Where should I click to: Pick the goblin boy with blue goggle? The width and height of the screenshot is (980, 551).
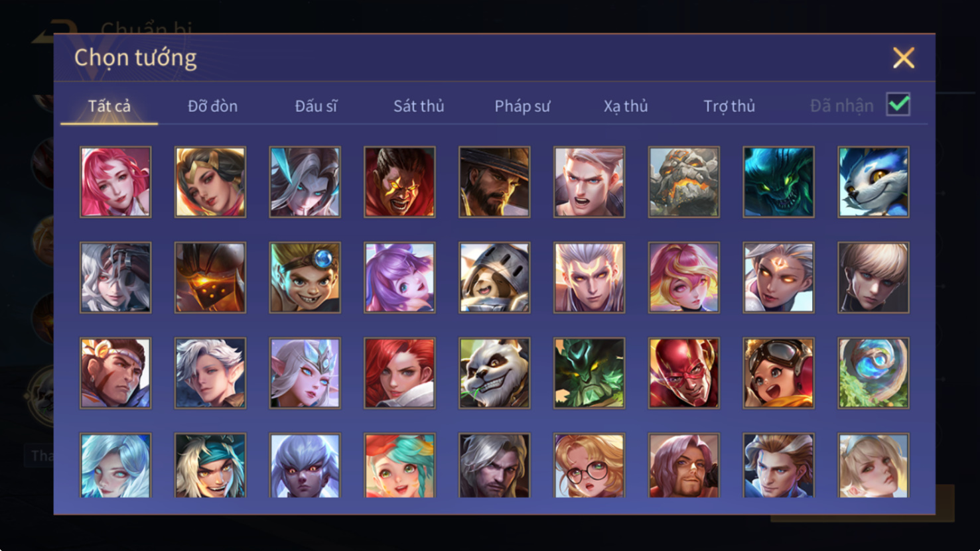tap(305, 278)
